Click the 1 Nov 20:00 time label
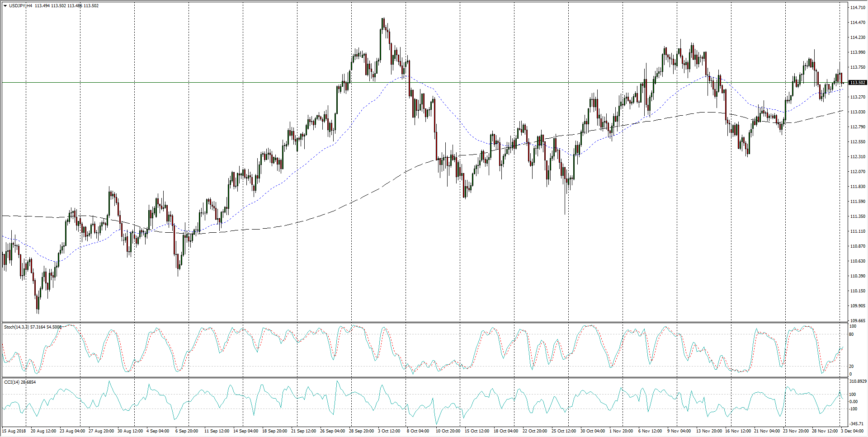Screen dimensions: 868x437 tap(621, 431)
